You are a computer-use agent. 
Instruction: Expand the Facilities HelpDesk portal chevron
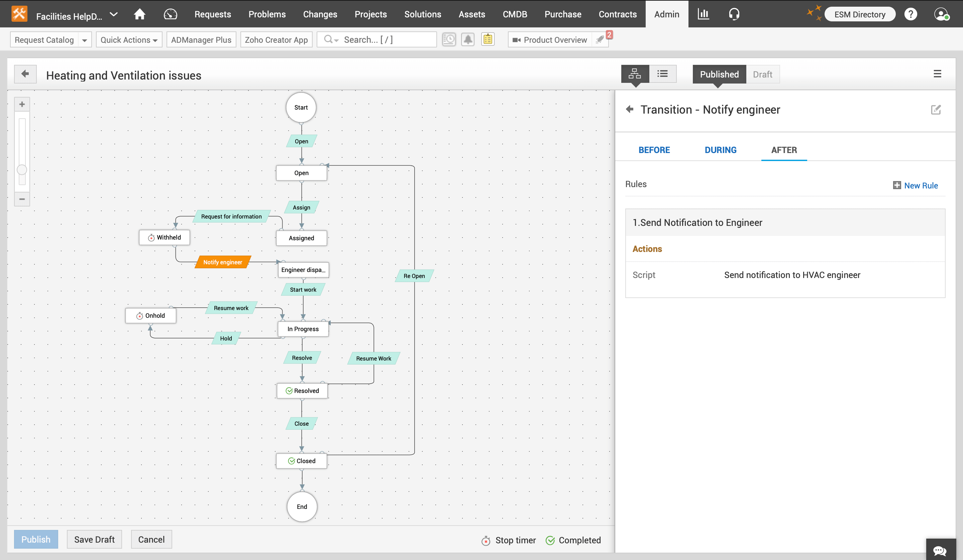(113, 15)
